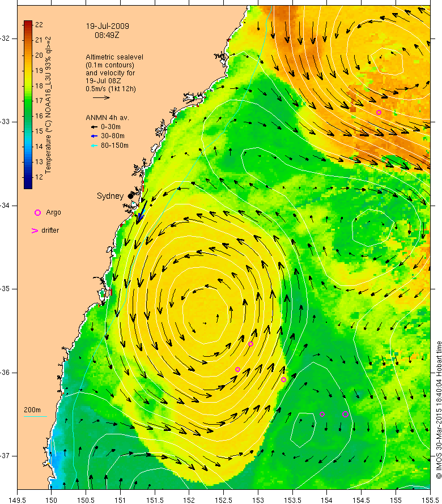
Task: Click the 12 label on the temperature scale
Action: pos(39,177)
